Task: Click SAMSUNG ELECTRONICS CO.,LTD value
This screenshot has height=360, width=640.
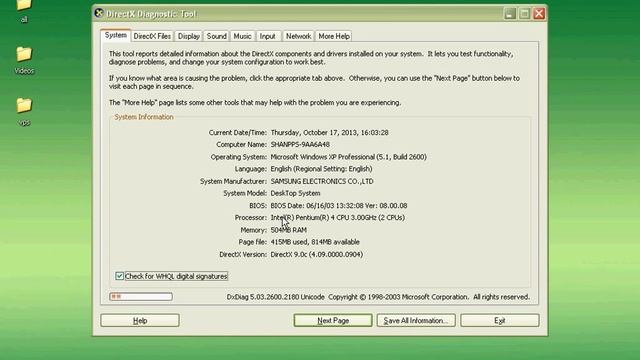Action: click(322, 181)
